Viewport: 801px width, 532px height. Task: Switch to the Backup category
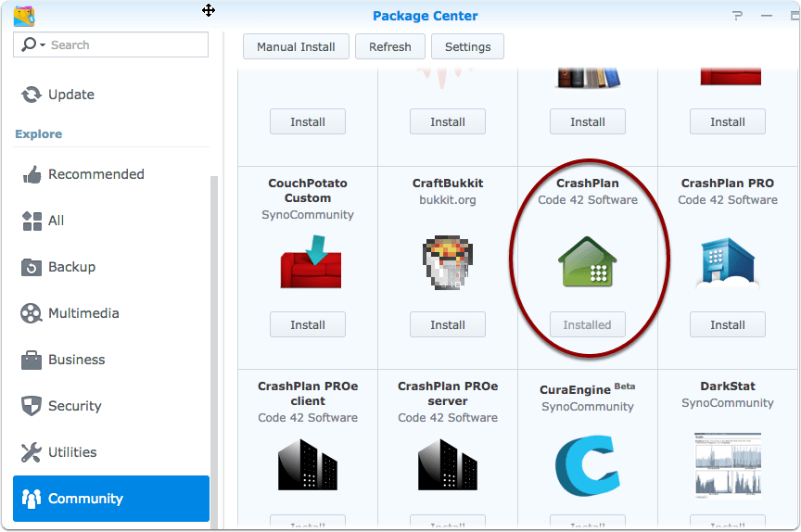[71, 267]
